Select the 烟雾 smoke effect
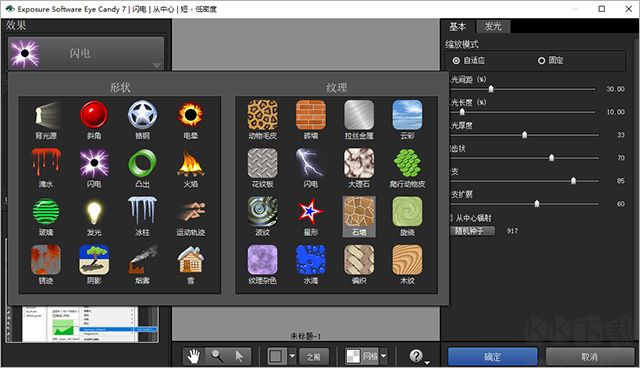The width and height of the screenshot is (640, 368). [142, 265]
